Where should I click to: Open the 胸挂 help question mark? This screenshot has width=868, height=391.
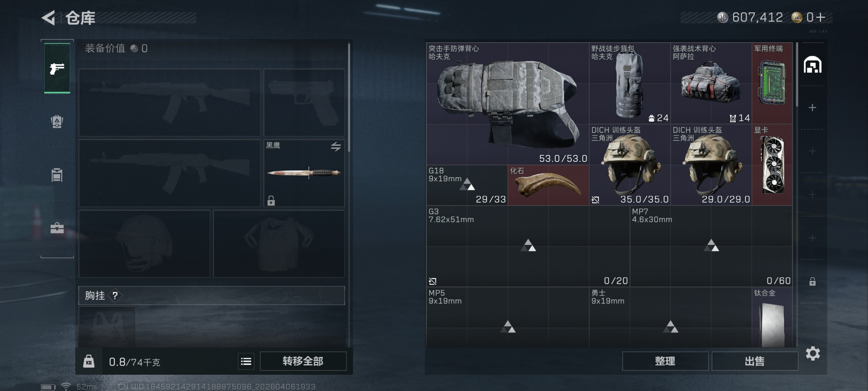(115, 296)
